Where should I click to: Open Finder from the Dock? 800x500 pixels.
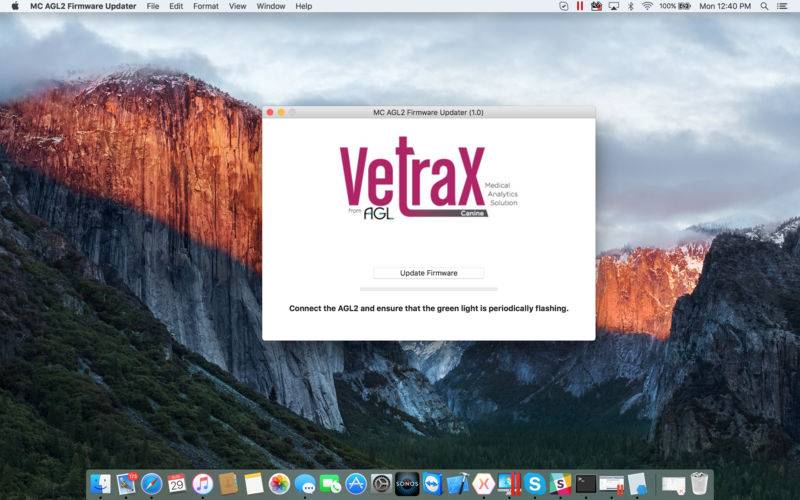(101, 483)
